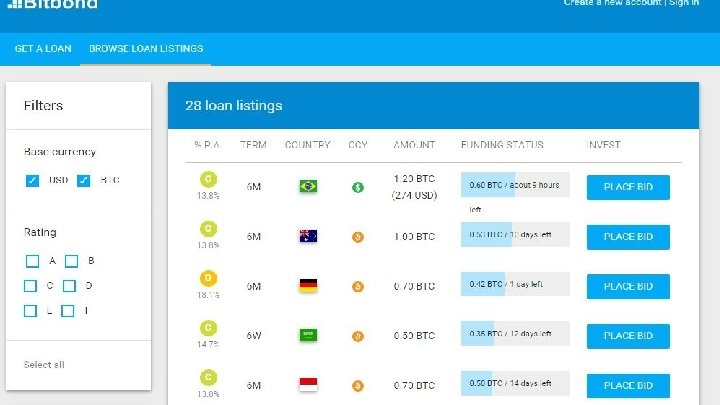Click the bitcoin icon in the 1.00 BTC row
Screen dimensions: 720x405
[x=358, y=237]
